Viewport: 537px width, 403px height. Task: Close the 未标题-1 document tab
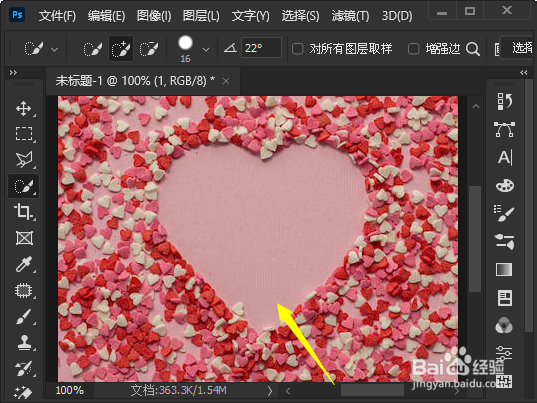point(226,81)
